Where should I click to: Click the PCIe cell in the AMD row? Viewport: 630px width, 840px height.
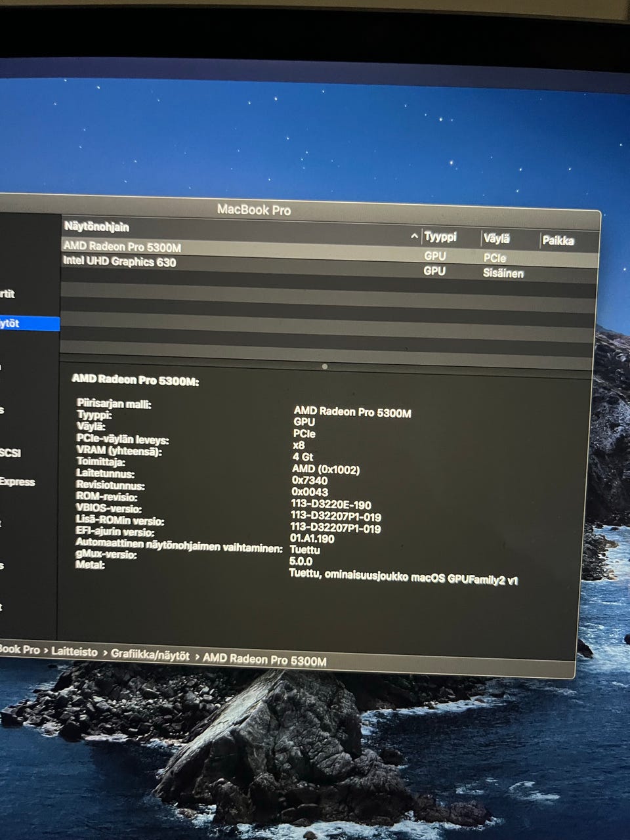[x=495, y=258]
